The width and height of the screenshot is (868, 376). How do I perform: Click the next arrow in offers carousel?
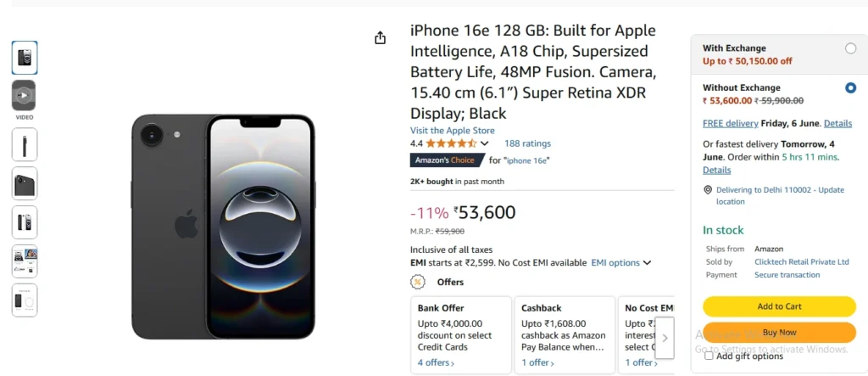tap(665, 338)
